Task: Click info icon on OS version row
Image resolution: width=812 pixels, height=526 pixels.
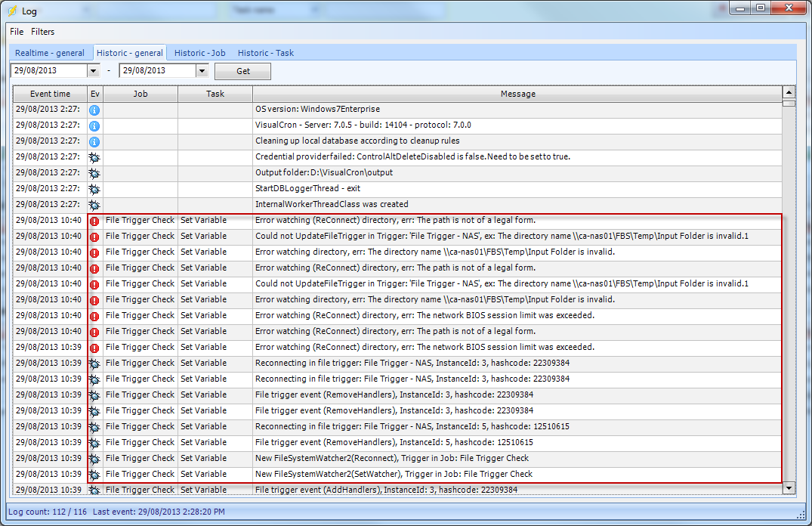Action: click(x=94, y=110)
